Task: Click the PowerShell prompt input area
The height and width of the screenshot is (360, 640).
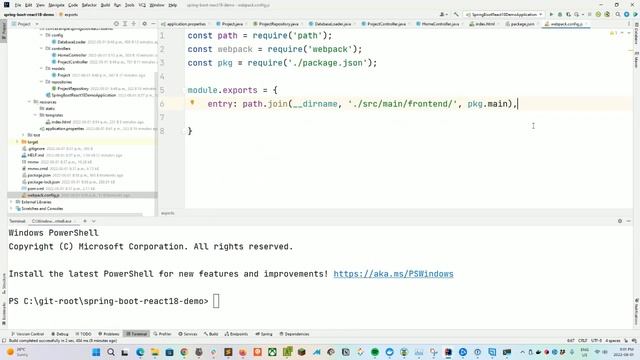Action: 216,301
